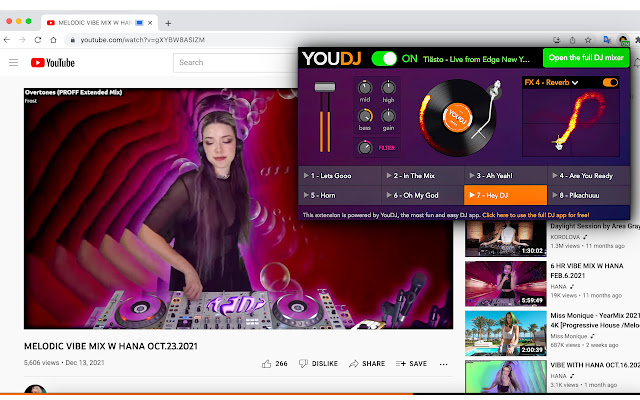Open the YouTube hamburger guide menu
The width and height of the screenshot is (640, 400).
(x=13, y=62)
